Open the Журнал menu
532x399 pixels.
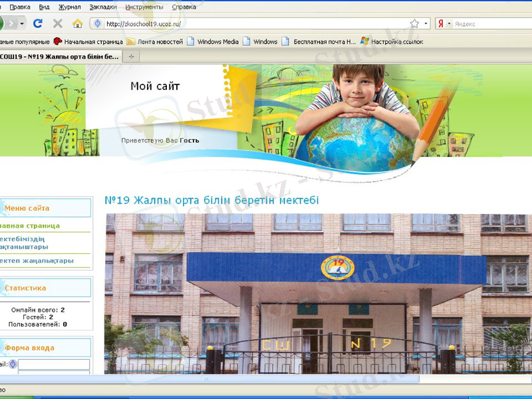click(x=69, y=7)
